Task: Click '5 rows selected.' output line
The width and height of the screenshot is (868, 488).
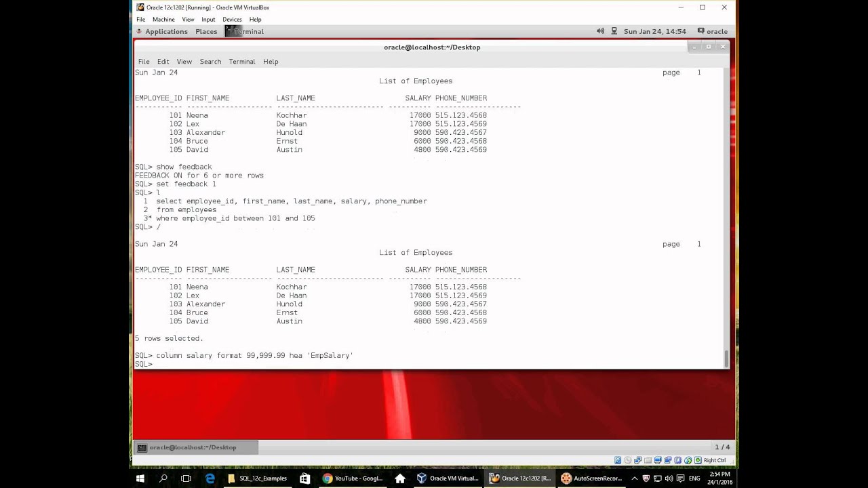Action: coord(169,338)
